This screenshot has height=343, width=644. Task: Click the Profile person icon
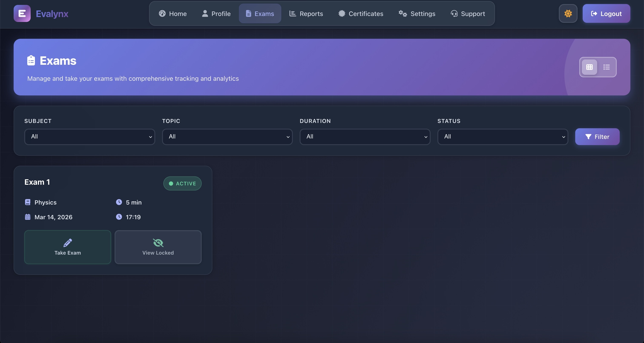coord(205,13)
